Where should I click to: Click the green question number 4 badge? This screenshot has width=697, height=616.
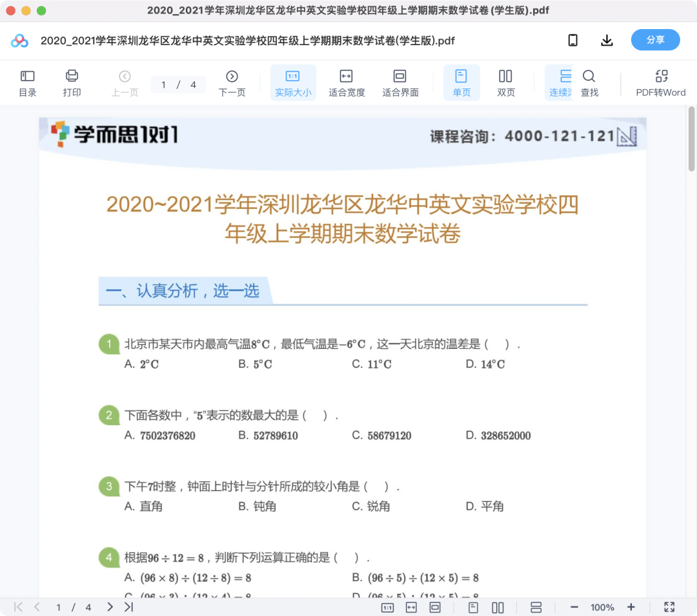[109, 557]
